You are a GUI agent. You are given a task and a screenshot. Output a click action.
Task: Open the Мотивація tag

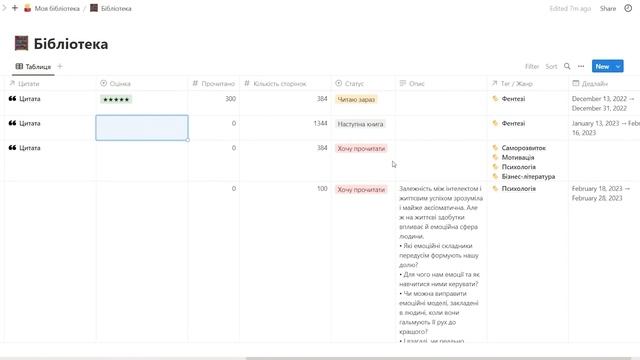coord(518,157)
